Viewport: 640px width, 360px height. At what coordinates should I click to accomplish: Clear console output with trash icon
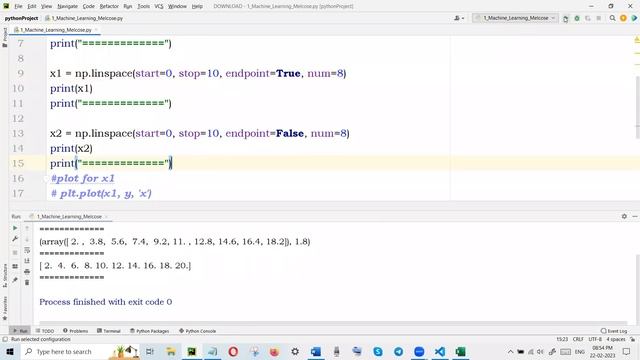(x=27, y=282)
